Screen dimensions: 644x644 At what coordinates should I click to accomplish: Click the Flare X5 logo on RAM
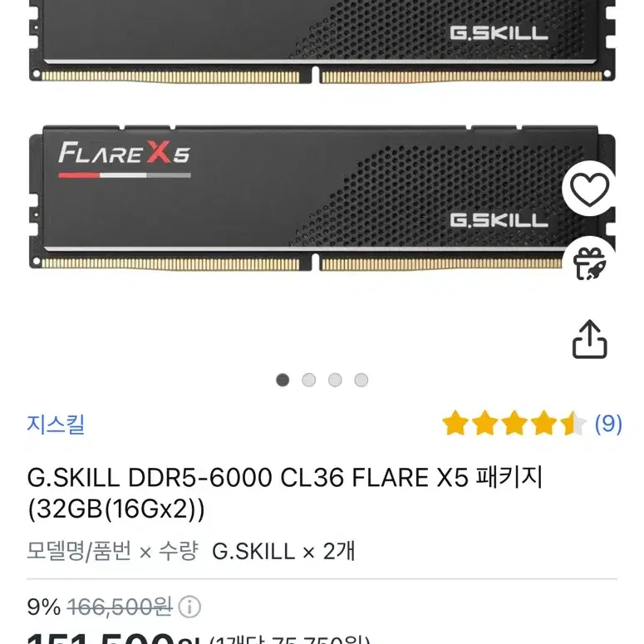(x=125, y=160)
